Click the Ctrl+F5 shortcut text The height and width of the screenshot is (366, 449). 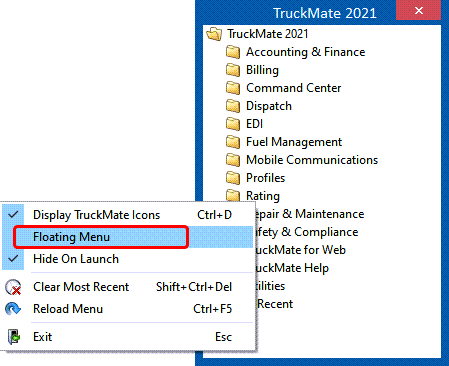tap(213, 309)
